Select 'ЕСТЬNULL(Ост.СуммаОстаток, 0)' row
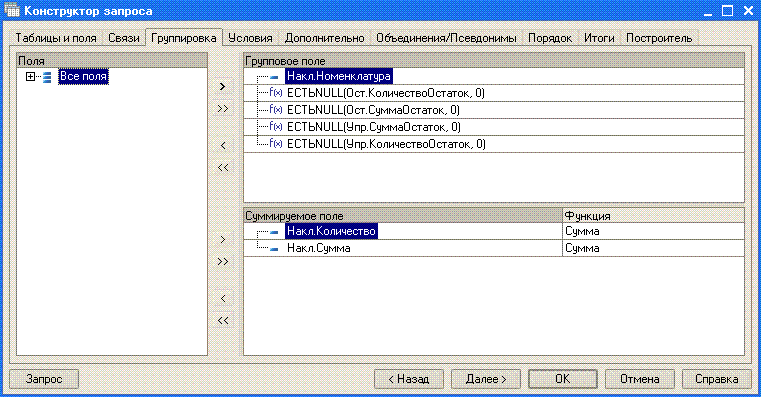 click(494, 110)
